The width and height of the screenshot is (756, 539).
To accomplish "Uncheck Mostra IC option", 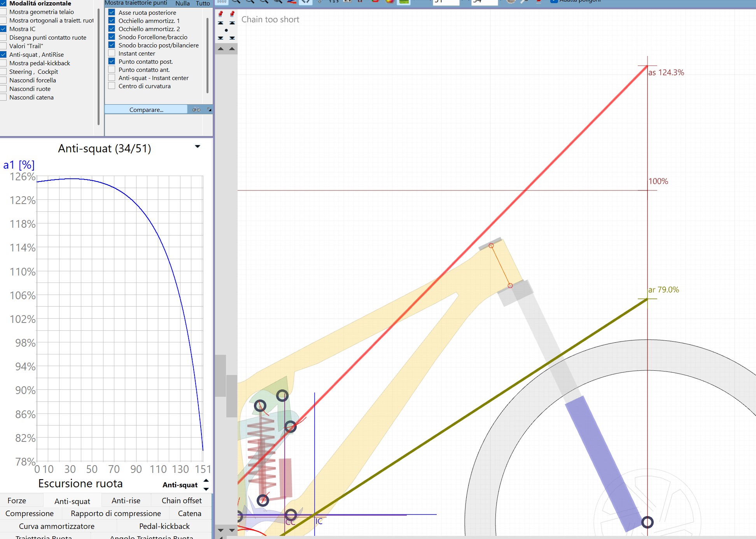I will coord(3,29).
